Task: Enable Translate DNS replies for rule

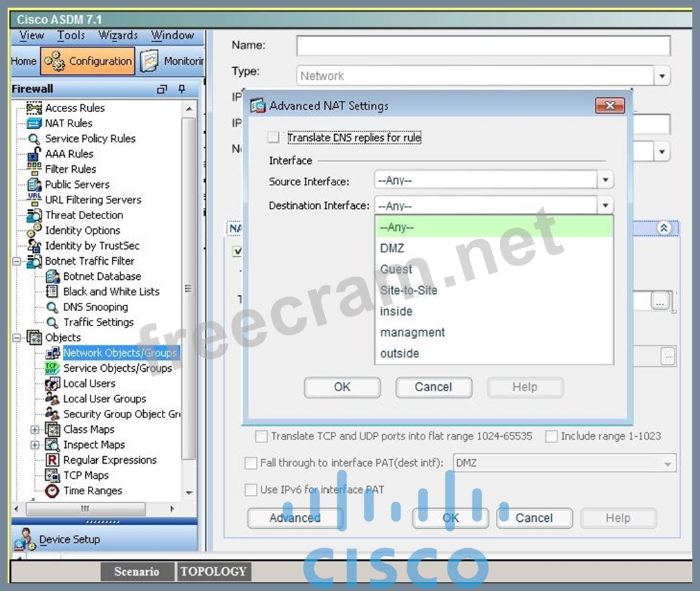Action: click(x=274, y=138)
